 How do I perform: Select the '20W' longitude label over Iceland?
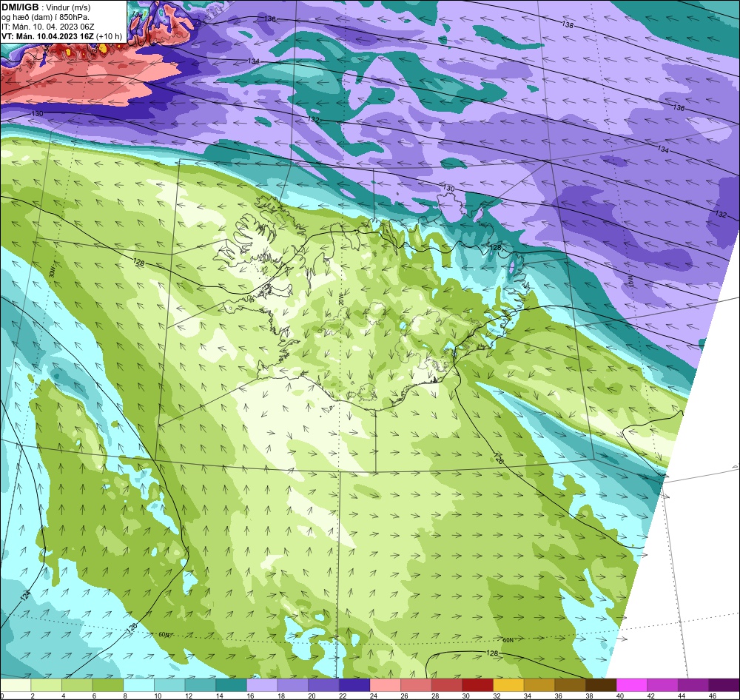coord(340,298)
